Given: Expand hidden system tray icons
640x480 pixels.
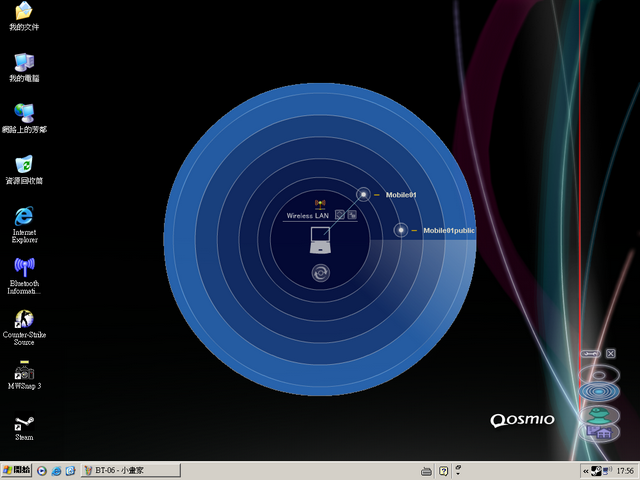Looking at the screenshot, I should tap(585, 471).
